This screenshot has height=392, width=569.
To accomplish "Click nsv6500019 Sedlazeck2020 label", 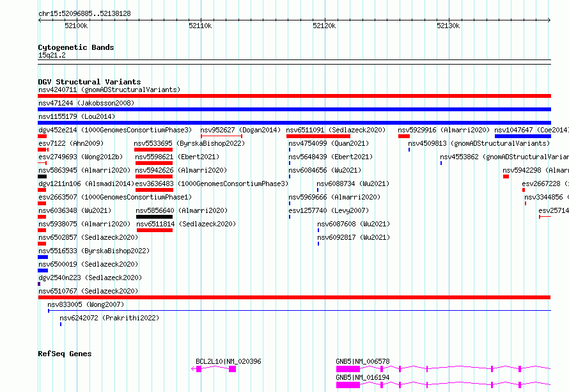I will [88, 264].
